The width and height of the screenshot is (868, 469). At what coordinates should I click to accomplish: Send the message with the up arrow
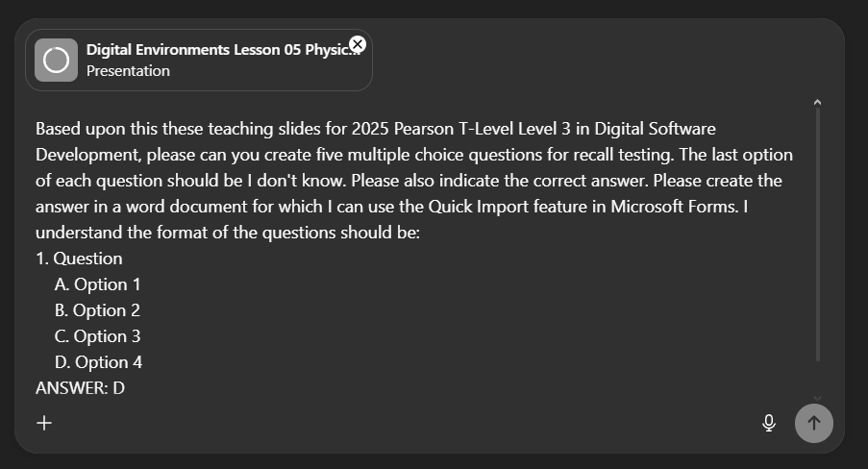coord(814,422)
